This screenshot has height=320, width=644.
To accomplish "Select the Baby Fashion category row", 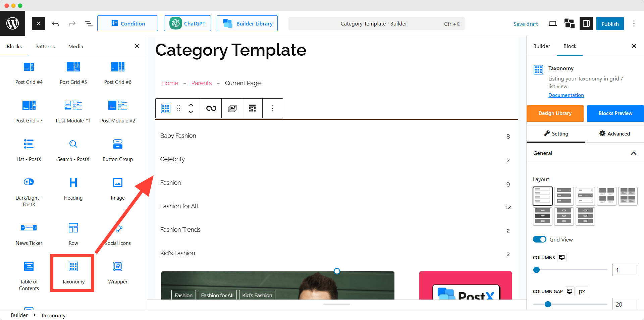I will [x=335, y=136].
